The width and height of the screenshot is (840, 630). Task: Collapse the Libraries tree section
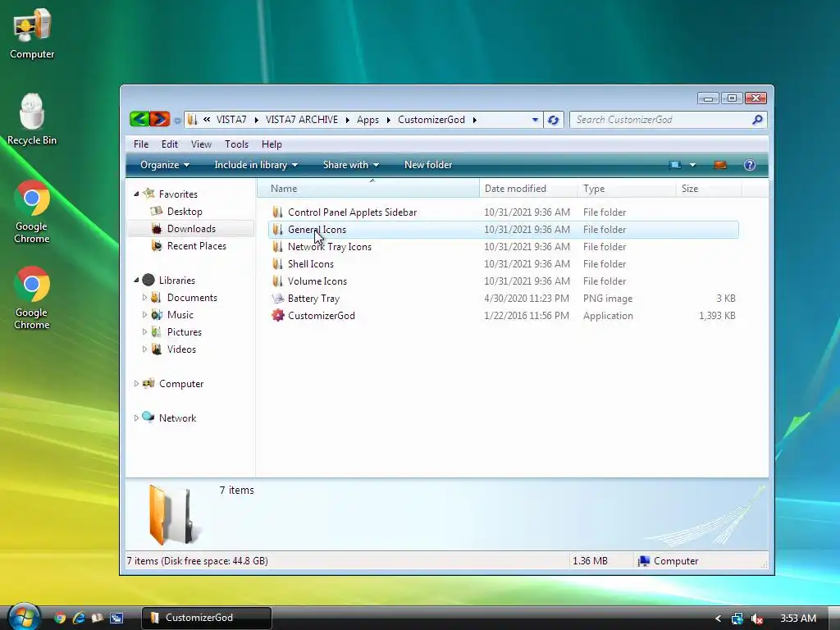point(136,281)
